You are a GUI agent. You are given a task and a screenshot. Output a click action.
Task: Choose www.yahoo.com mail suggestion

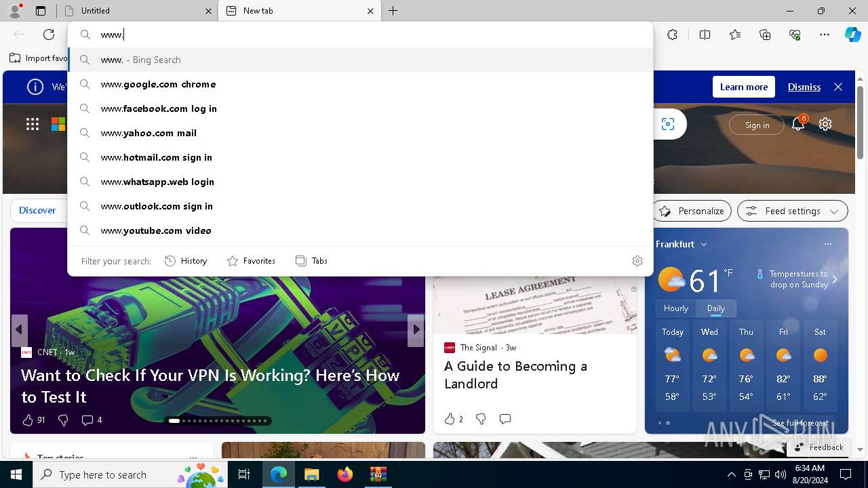click(360, 133)
